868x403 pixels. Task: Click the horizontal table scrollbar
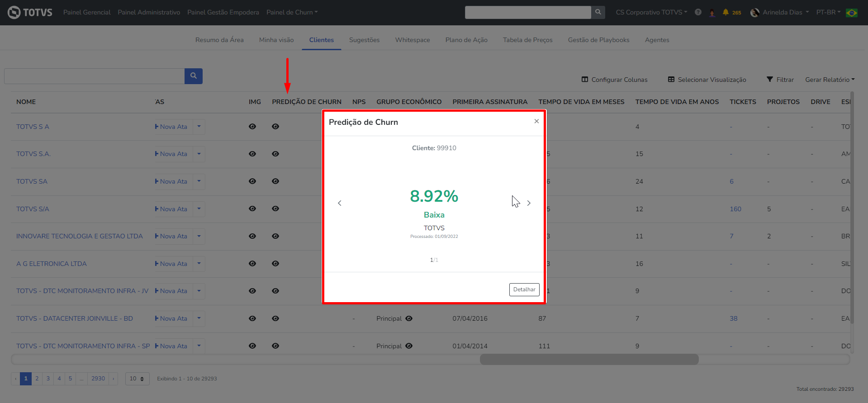[589, 360]
